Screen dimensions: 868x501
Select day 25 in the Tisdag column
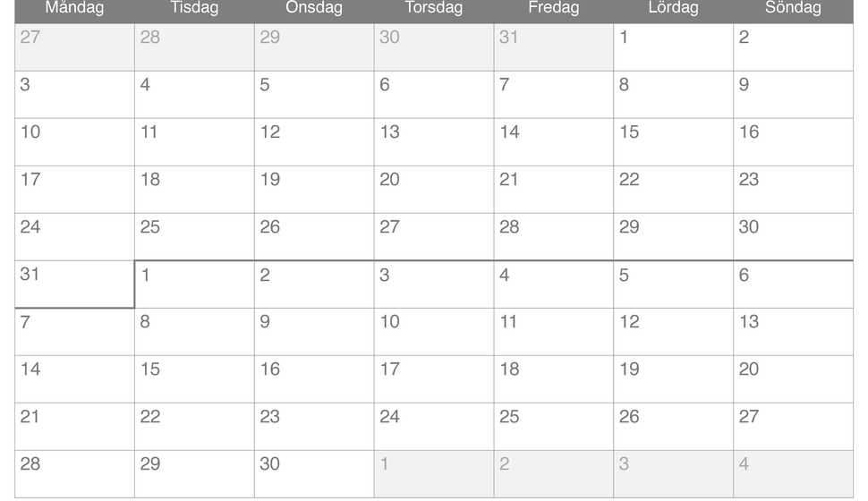click(x=194, y=237)
